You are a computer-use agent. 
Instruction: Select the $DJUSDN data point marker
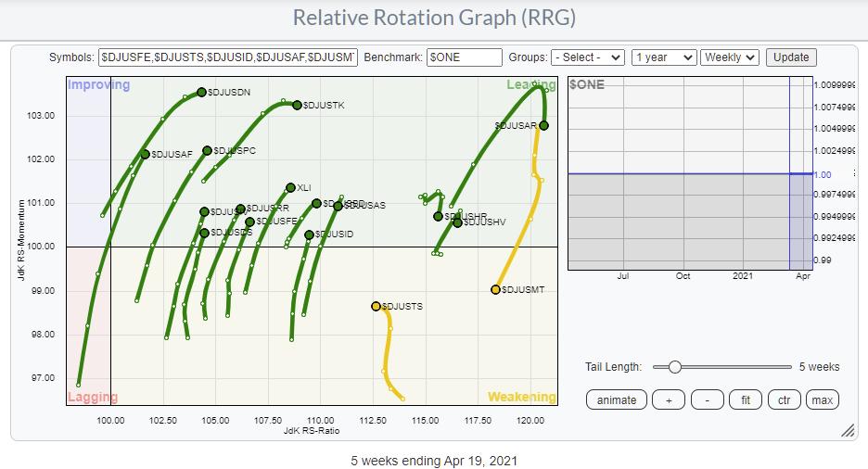pos(201,92)
